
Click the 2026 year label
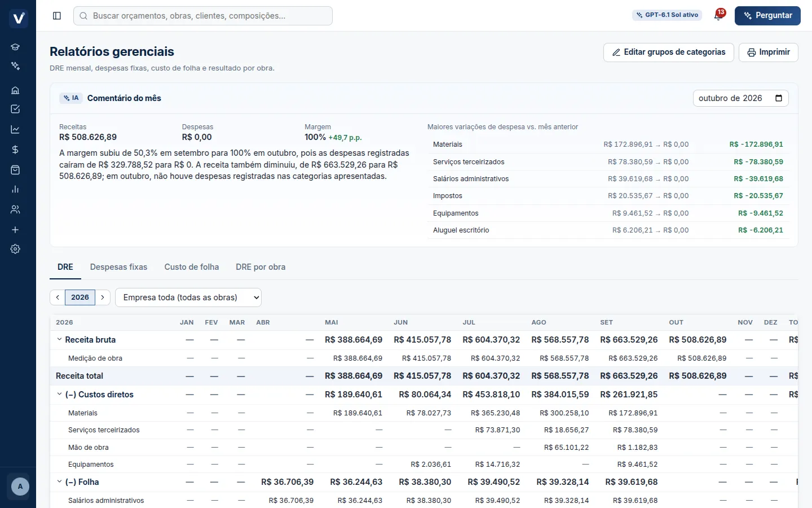80,297
